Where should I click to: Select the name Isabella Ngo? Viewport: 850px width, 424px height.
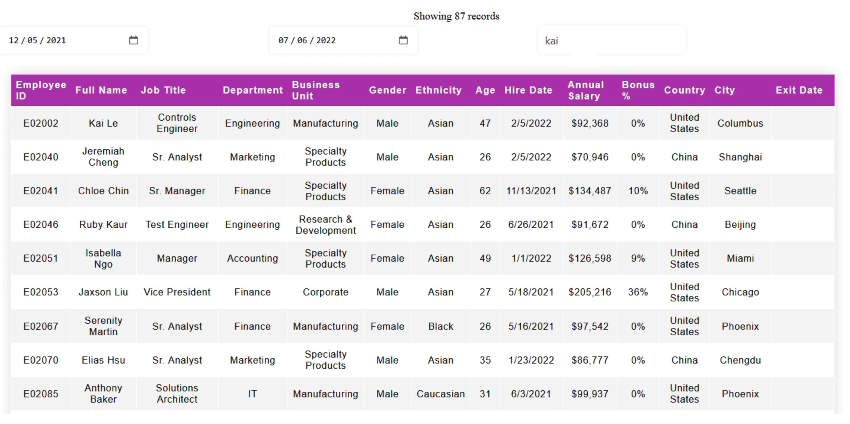pos(103,259)
